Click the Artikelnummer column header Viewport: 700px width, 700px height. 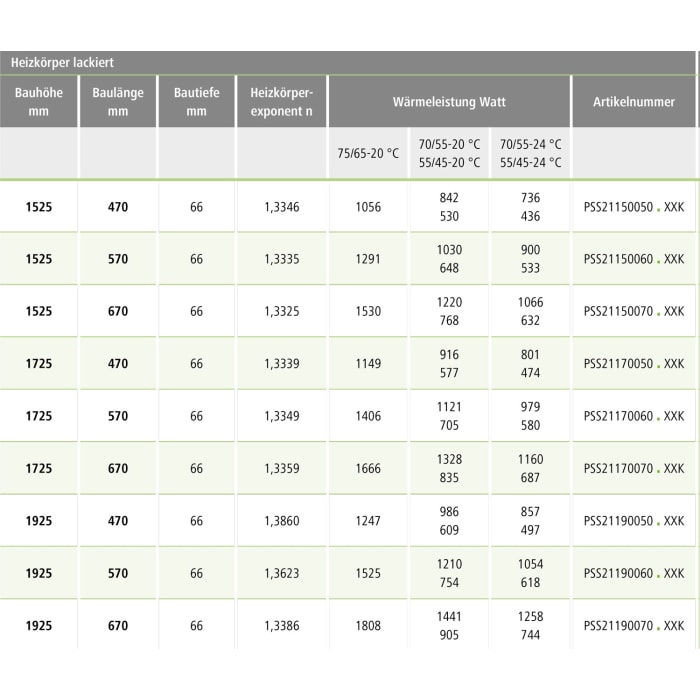click(633, 102)
